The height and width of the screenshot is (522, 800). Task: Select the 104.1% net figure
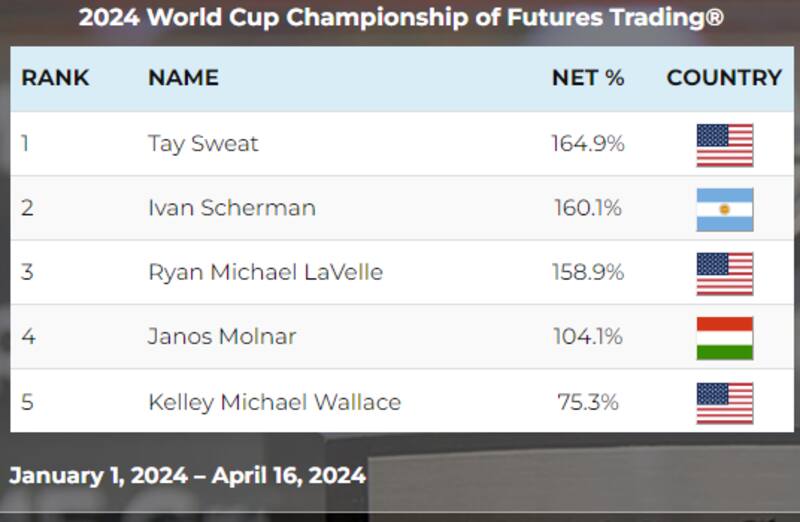tap(588, 337)
